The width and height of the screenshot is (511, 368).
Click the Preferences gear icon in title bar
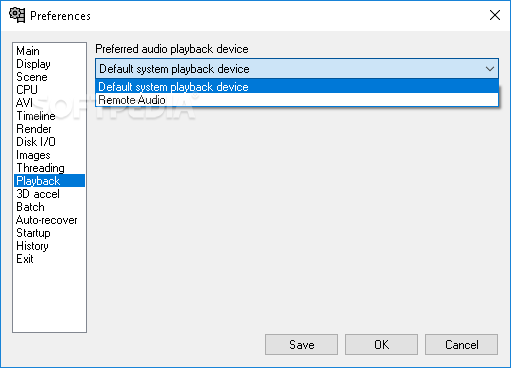[x=17, y=15]
